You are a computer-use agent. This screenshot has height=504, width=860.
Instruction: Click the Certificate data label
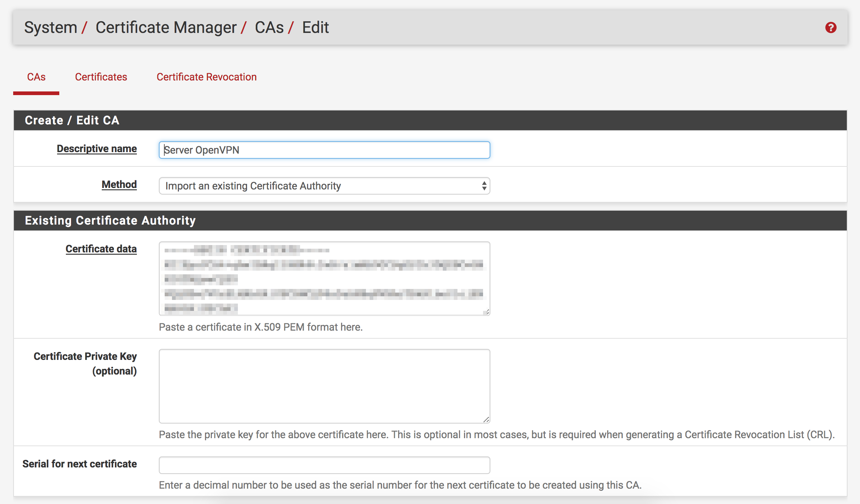point(101,249)
